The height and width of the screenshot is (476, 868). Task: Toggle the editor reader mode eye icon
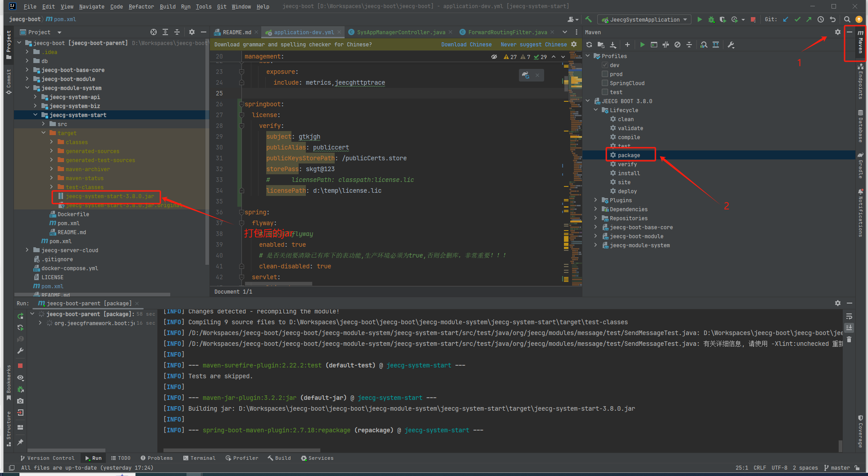[x=494, y=57]
